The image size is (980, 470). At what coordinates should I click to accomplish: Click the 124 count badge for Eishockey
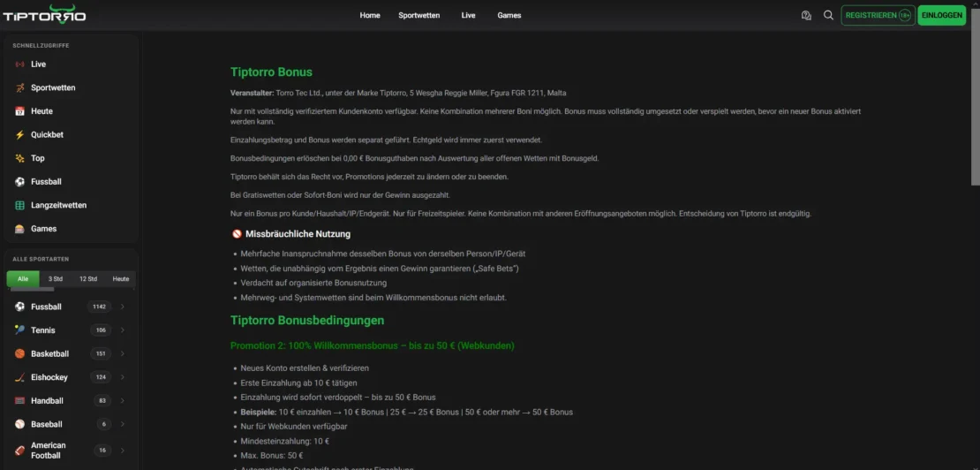coord(101,377)
